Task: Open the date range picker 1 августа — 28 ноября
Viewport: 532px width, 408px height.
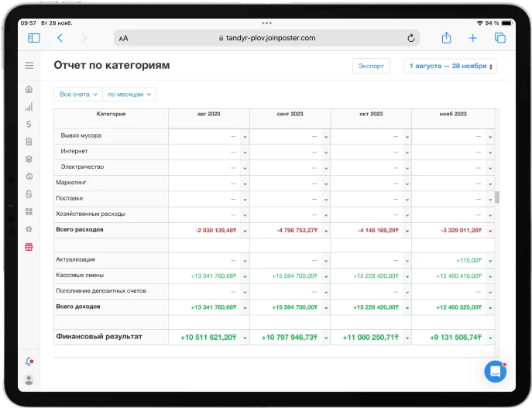Action: tap(451, 67)
